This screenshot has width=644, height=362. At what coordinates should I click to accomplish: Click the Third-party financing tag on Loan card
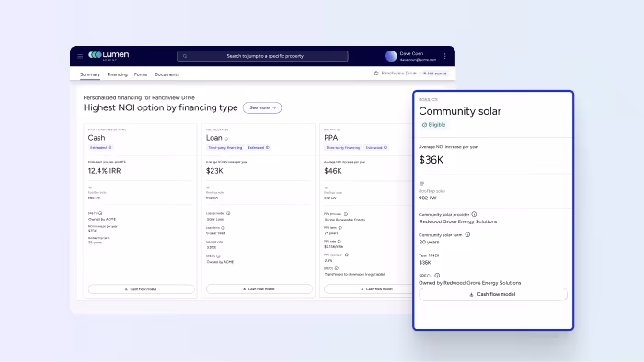(225, 148)
